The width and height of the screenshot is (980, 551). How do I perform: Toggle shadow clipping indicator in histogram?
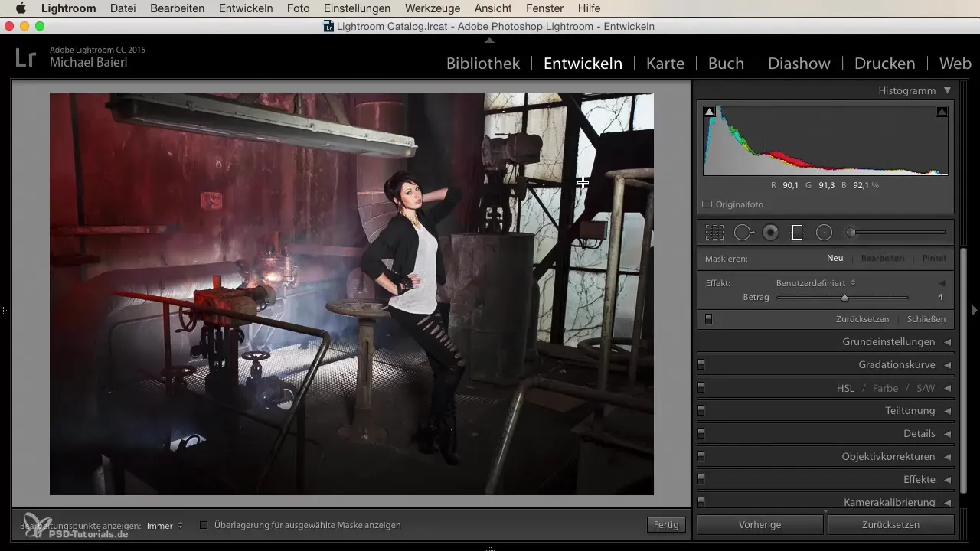click(x=709, y=112)
